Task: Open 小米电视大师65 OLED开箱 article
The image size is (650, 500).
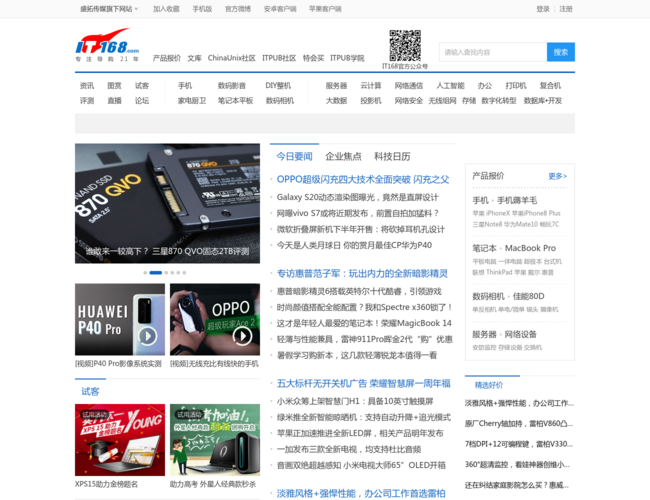Action: click(x=361, y=465)
